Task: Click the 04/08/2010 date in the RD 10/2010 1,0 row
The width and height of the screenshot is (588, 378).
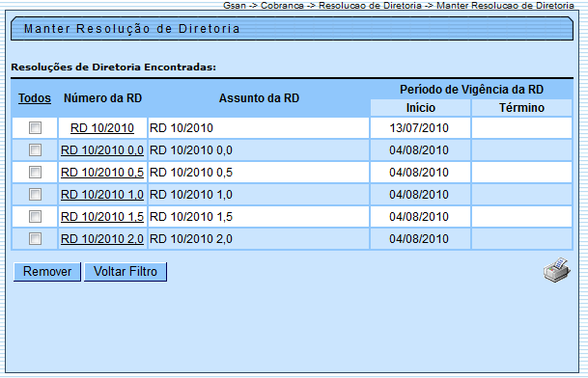Action: pyautogui.click(x=419, y=195)
